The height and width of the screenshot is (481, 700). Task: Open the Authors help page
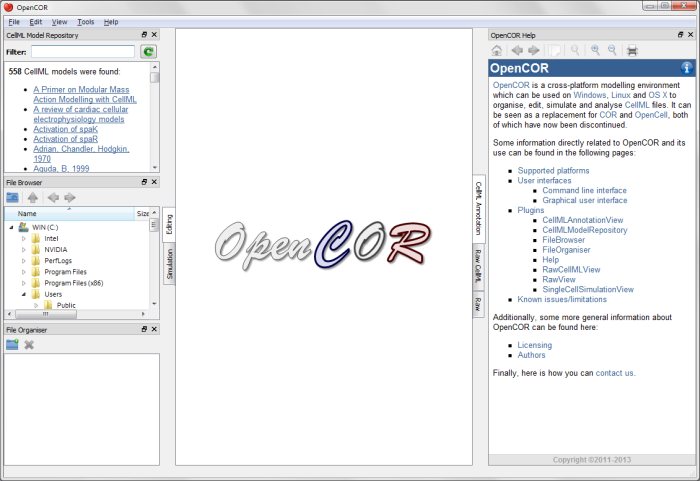[x=531, y=355]
